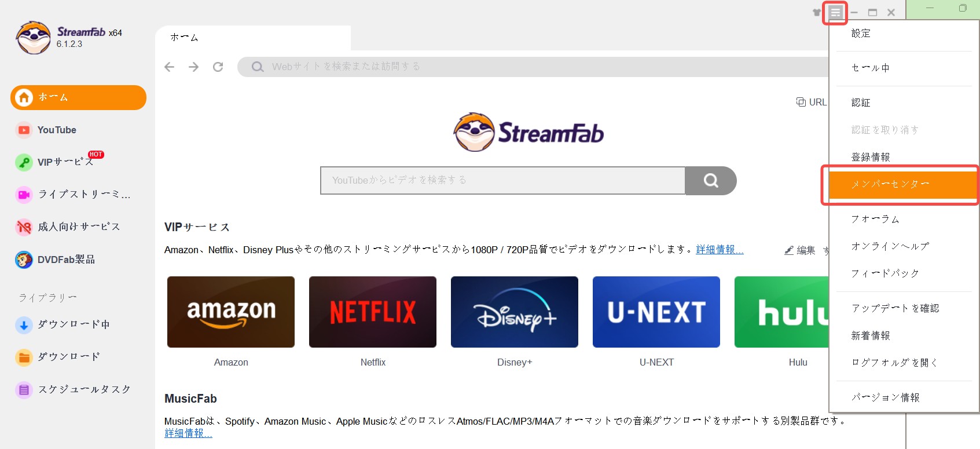
Task: Click the gray search magnifier button
Action: [711, 181]
